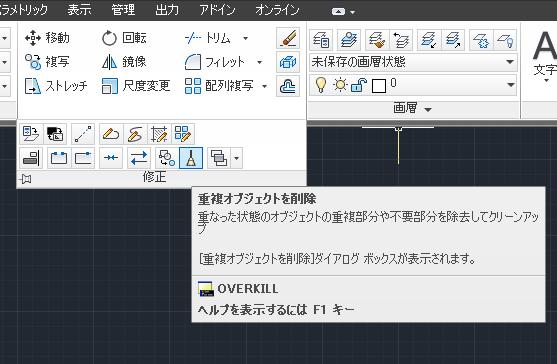Select the 尺度変更 (Scale) tool

point(136,86)
